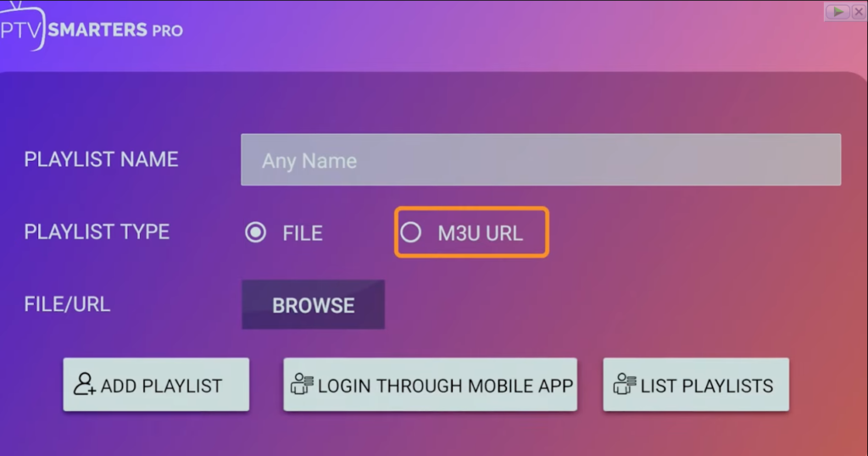Open the LIST PLAYLISTS button text
This screenshot has height=456, width=868.
(707, 386)
